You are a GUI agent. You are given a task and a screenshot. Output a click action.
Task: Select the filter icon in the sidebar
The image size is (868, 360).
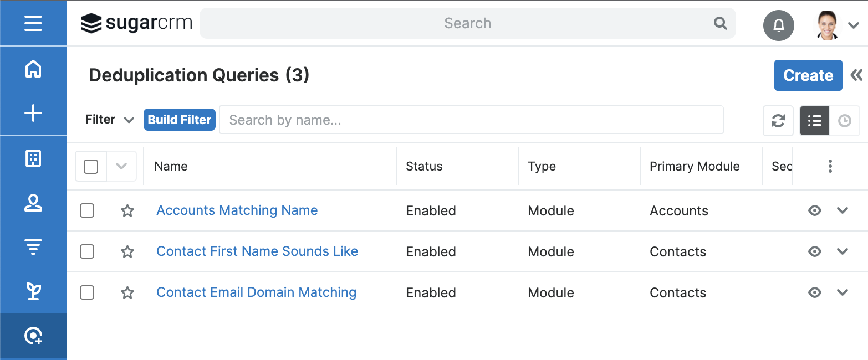point(33,246)
